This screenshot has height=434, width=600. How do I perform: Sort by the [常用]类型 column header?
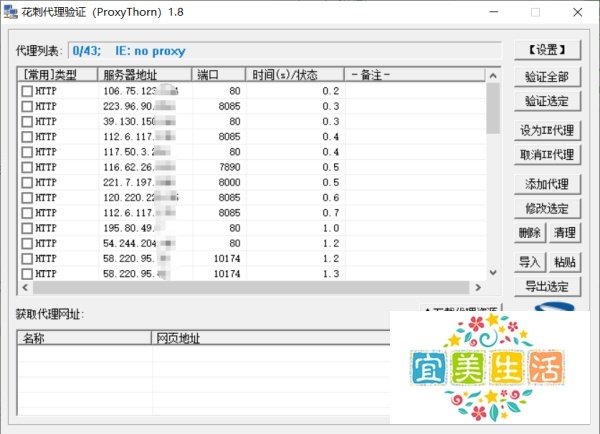(x=58, y=75)
